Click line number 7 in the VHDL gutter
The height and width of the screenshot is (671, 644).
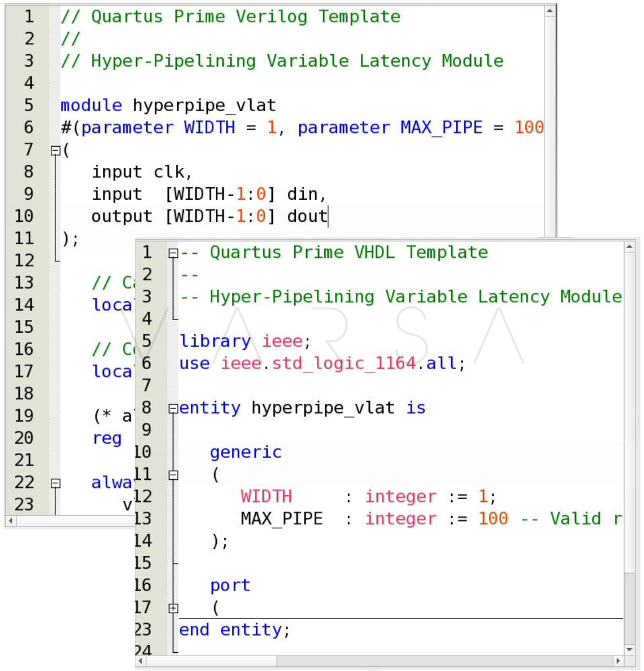click(x=147, y=386)
